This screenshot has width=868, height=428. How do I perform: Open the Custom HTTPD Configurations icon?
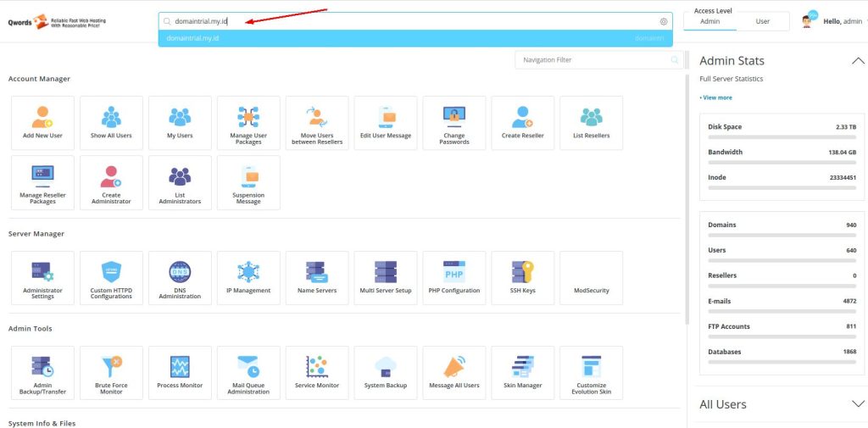point(111,278)
